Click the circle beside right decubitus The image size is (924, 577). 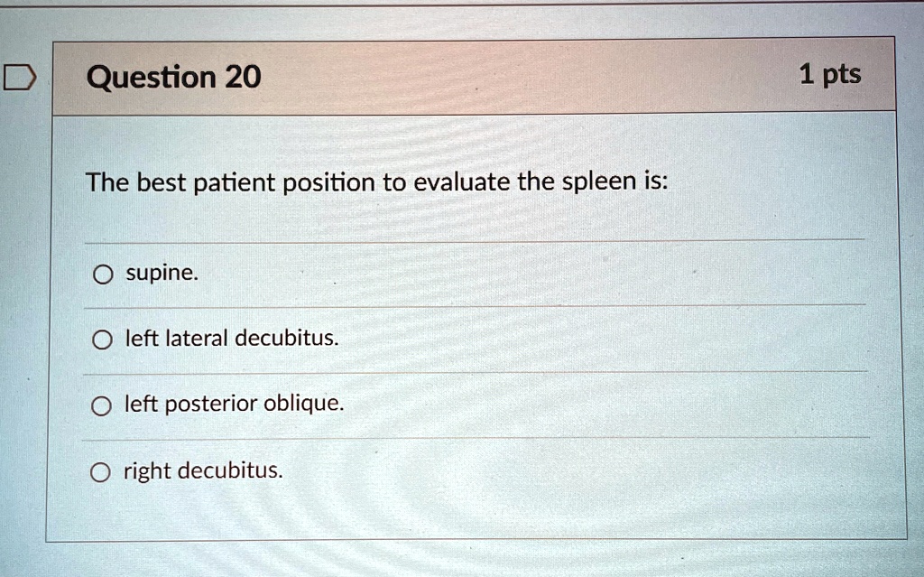101,470
